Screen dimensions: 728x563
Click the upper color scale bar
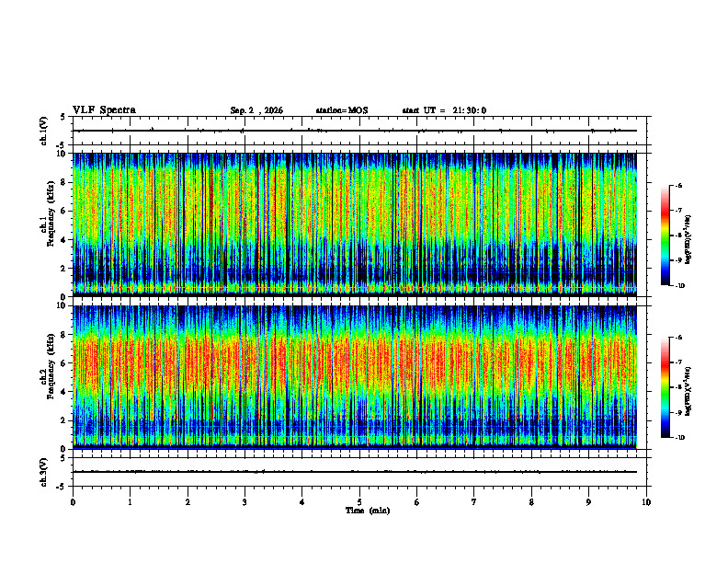pos(665,236)
